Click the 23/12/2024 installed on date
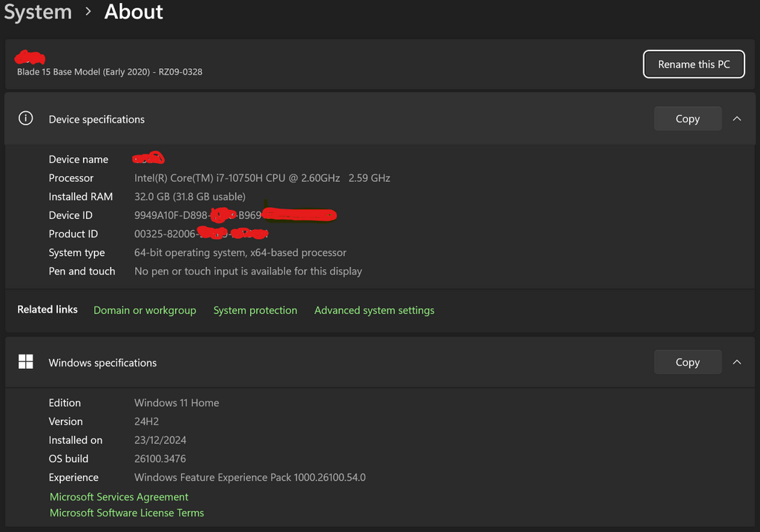 click(160, 440)
